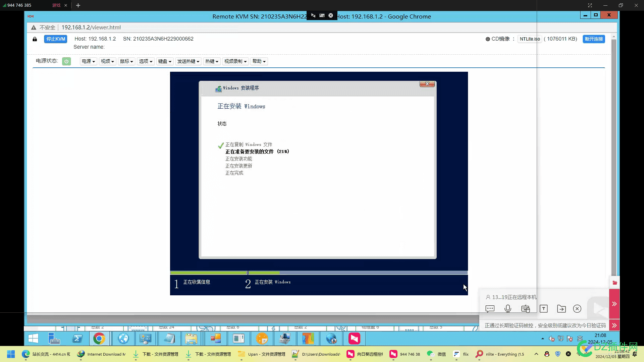Open the 视频录制 video recording dropdown

235,61
